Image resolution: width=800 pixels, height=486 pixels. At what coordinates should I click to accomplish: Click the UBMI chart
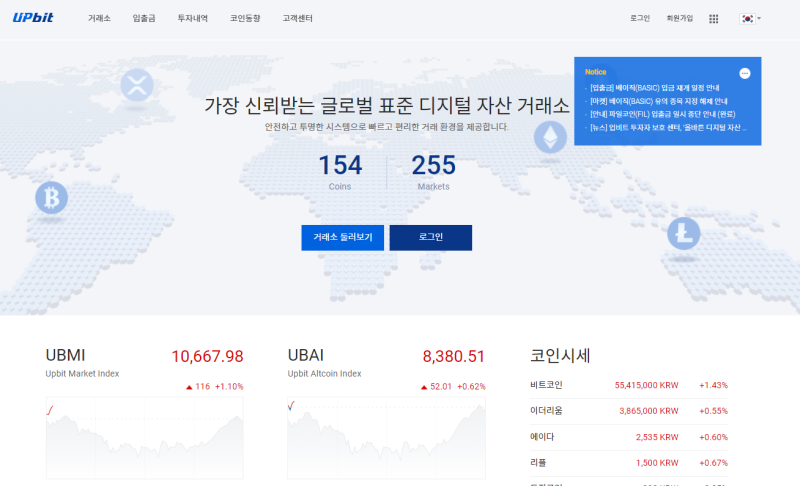pos(144,438)
